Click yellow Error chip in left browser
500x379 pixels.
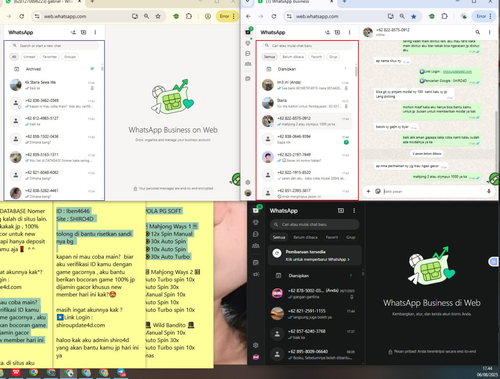[227, 16]
